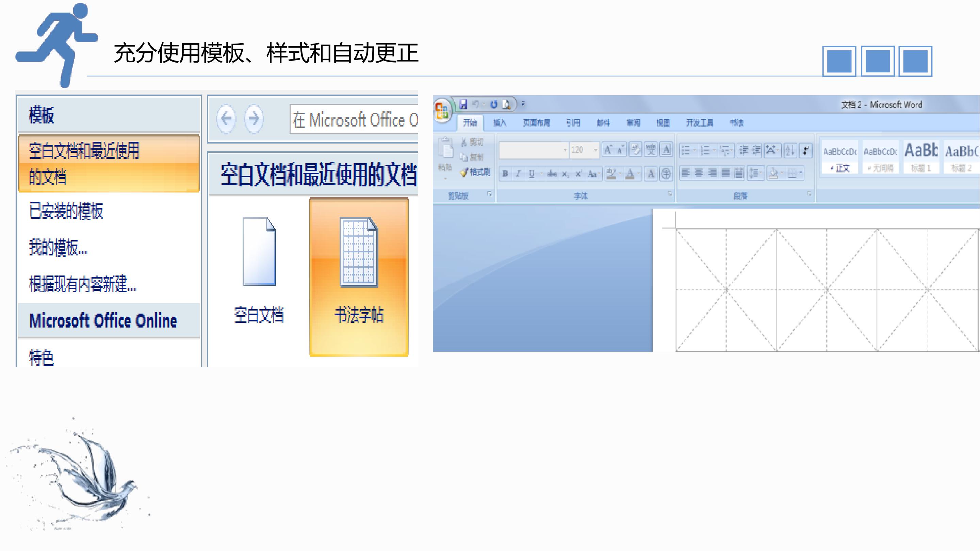The height and width of the screenshot is (551, 980).
Task: Click the Back arrow in template dialog
Action: point(226,119)
